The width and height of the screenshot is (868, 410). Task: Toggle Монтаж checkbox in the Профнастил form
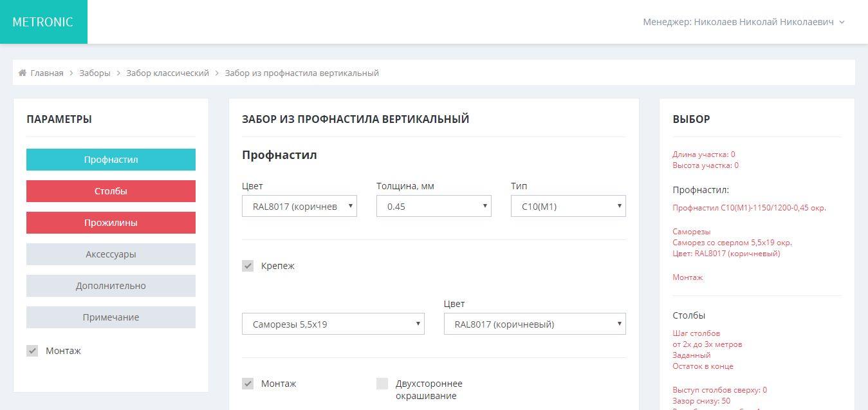[248, 384]
